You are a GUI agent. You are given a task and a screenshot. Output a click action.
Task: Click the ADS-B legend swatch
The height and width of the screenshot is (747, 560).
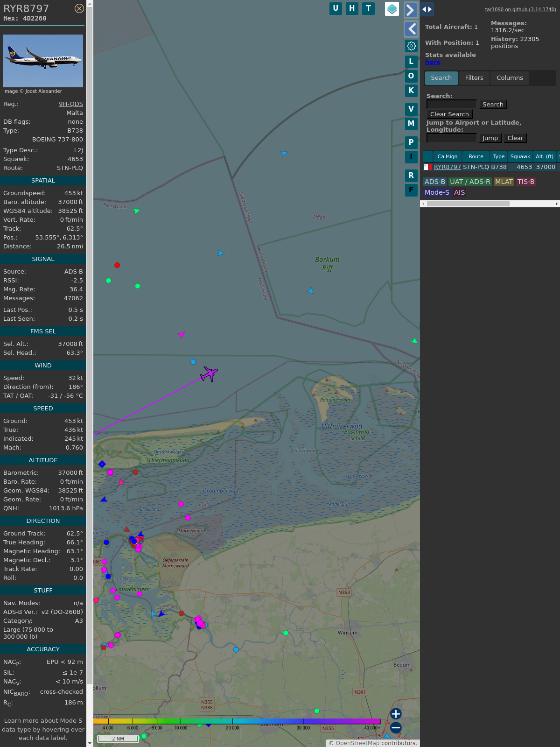(x=435, y=182)
